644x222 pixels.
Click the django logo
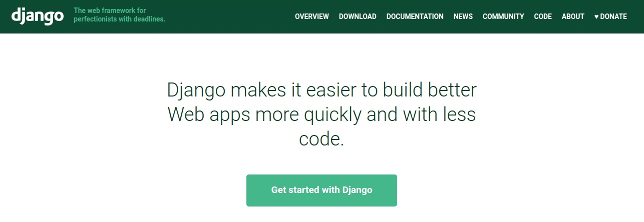click(37, 15)
